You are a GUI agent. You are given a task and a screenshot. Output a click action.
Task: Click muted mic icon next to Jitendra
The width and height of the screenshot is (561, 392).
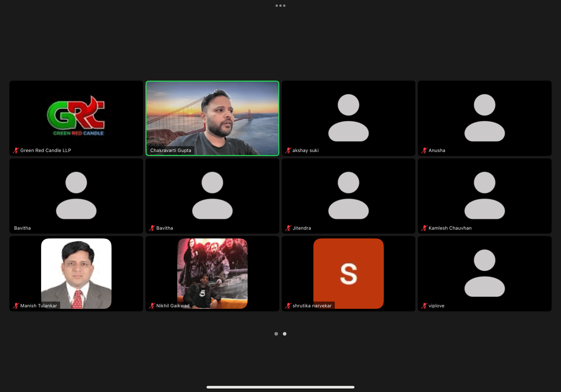coord(288,228)
